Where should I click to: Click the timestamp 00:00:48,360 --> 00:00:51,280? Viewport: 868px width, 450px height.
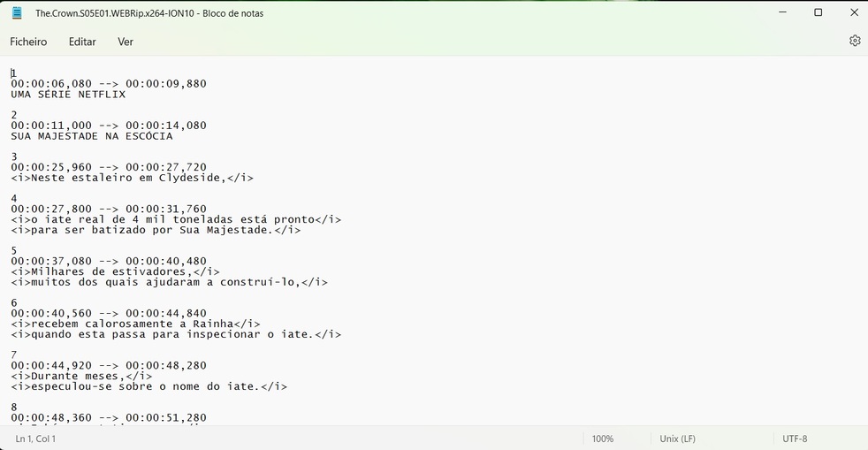pos(109,418)
